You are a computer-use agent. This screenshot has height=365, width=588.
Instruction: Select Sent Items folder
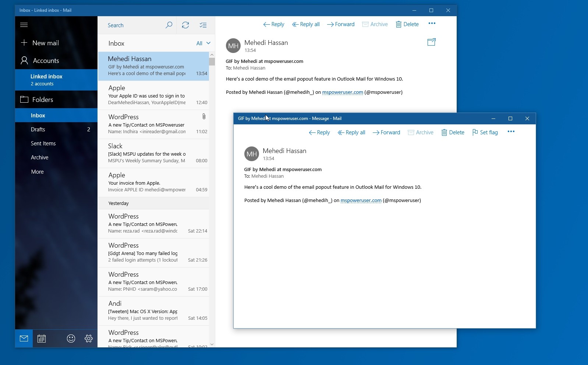click(43, 143)
